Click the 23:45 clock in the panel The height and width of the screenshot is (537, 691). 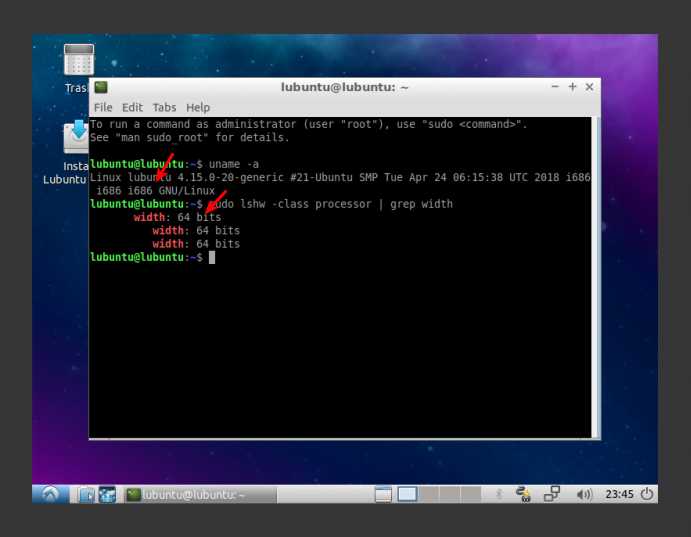(x=619, y=494)
